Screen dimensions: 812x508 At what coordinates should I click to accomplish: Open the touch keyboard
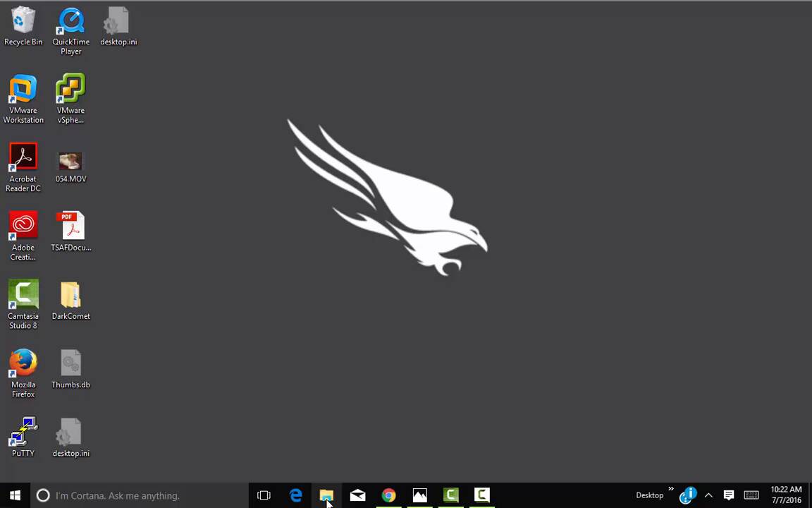(x=751, y=495)
